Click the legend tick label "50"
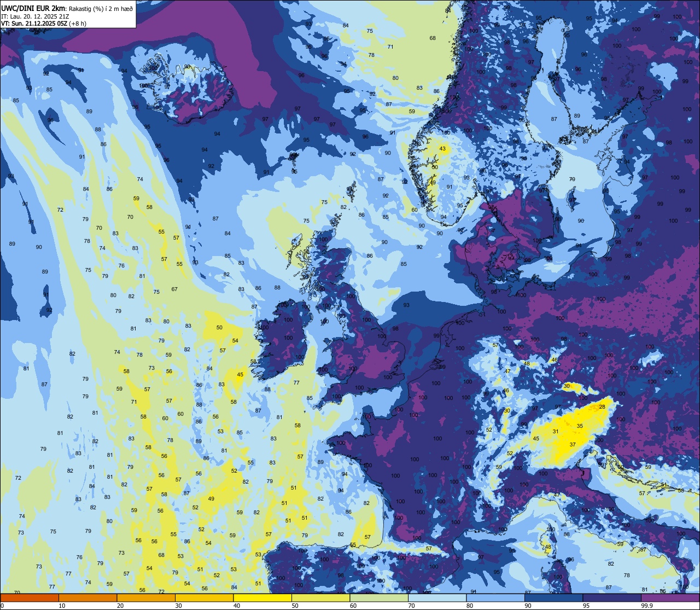The image size is (700, 610). (x=295, y=606)
